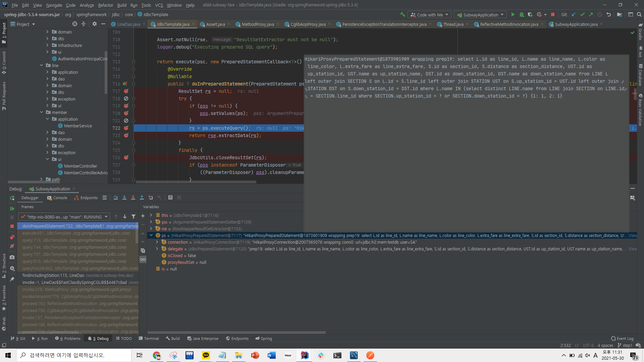Collapse the ps variable node
The height and width of the screenshot is (362, 644).
click(151, 235)
